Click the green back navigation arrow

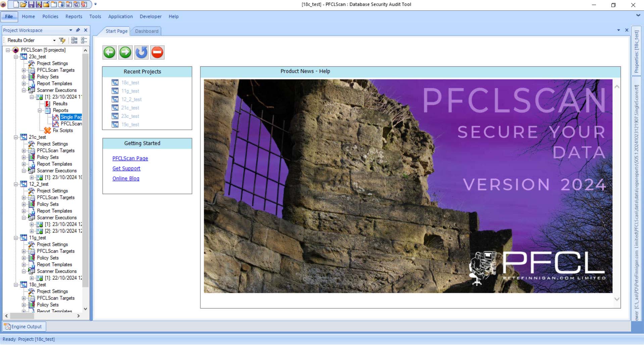click(x=109, y=52)
